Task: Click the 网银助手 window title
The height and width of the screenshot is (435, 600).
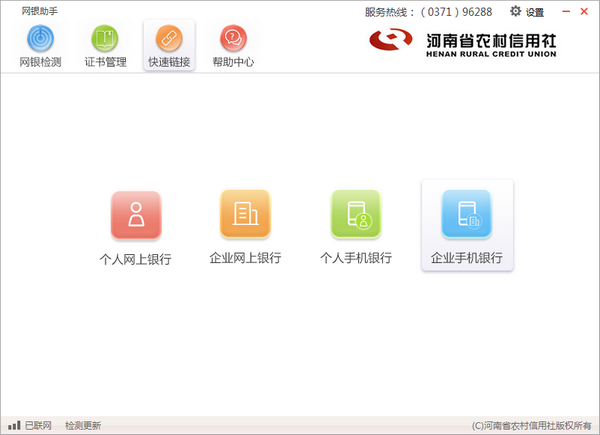Action: [x=40, y=11]
